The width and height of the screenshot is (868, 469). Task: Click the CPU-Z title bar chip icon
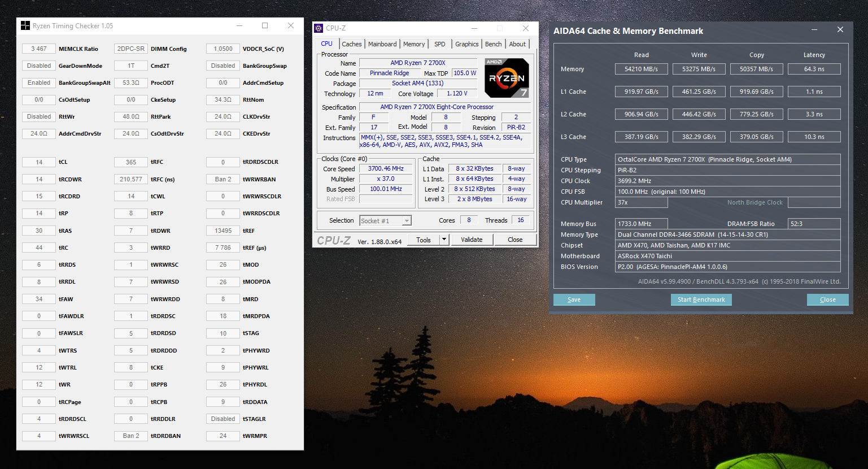pyautogui.click(x=319, y=28)
